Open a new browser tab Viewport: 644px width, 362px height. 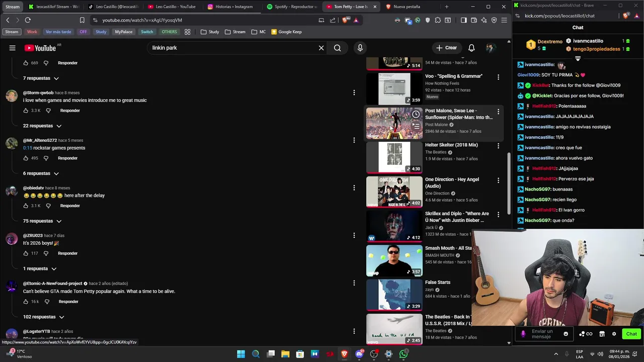click(446, 7)
